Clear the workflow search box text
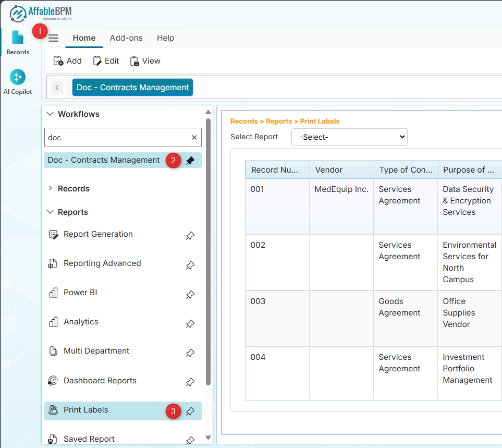This screenshot has width=502, height=448. [194, 138]
